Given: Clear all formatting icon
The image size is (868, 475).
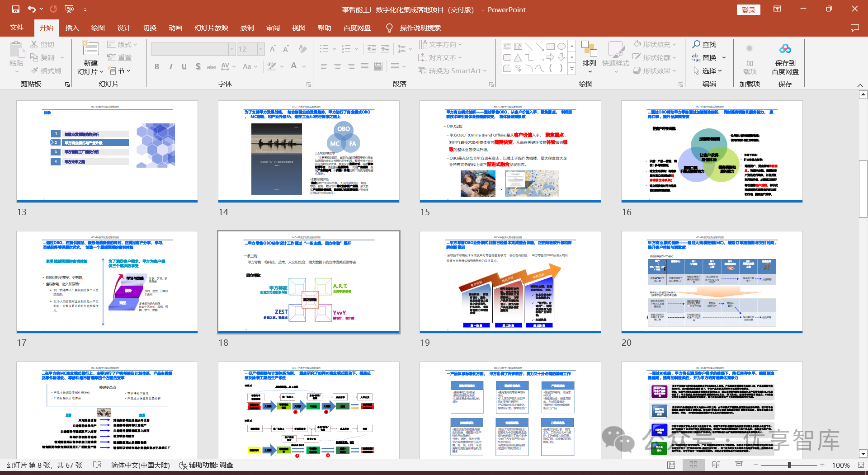Looking at the screenshot, I should (303, 49).
